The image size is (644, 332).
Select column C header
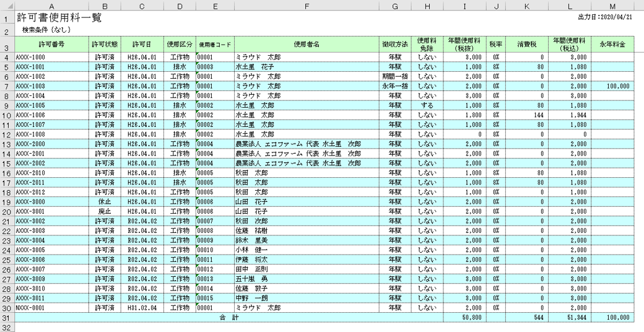[142, 6]
